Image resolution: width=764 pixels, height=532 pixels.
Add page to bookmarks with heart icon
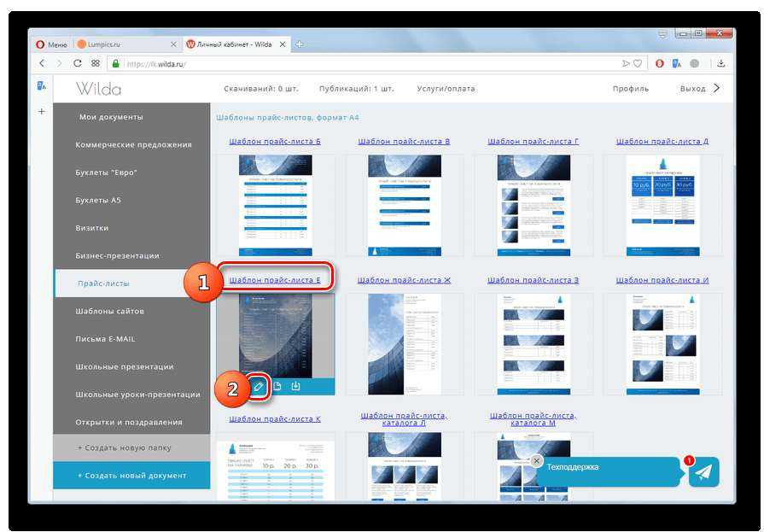pos(638,63)
